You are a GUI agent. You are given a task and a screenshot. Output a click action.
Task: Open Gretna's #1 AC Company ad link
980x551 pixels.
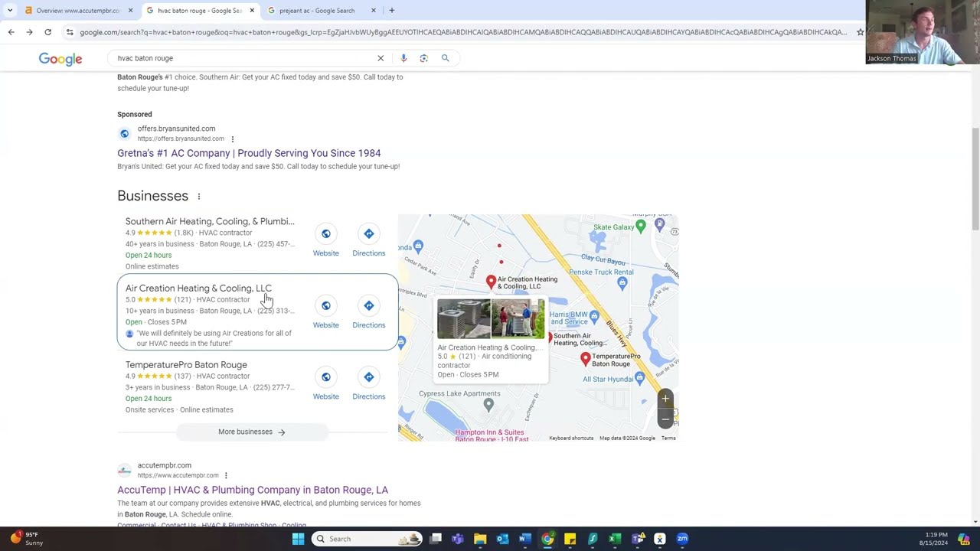(249, 153)
